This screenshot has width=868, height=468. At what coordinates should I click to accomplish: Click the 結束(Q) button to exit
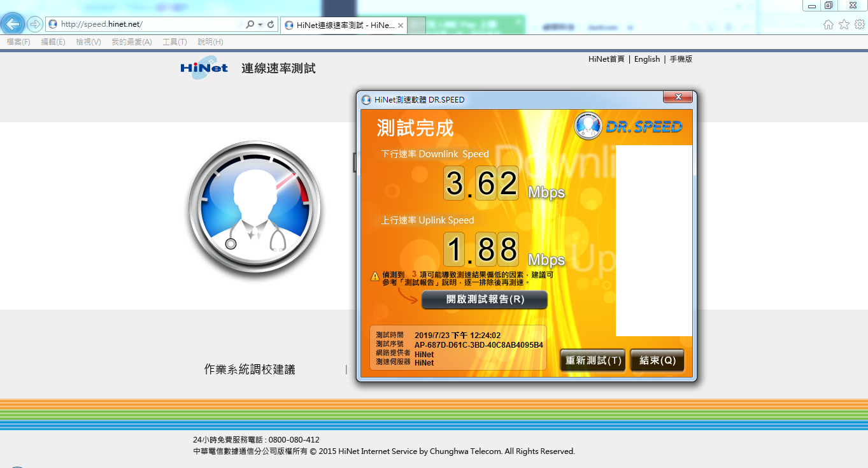(657, 360)
